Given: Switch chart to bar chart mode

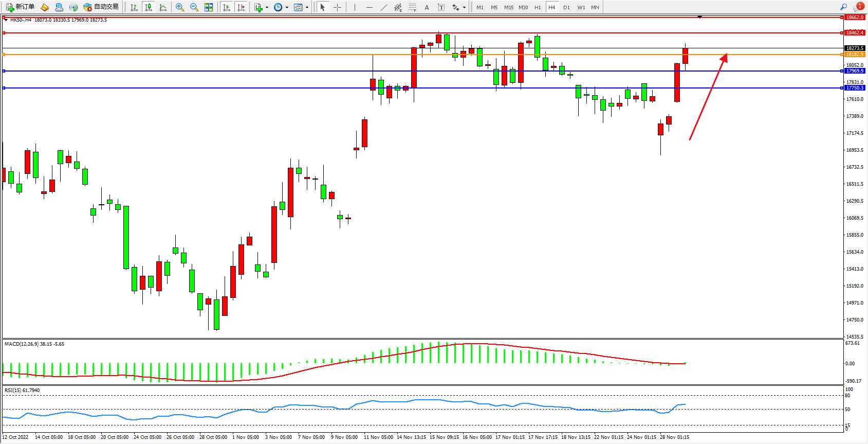Looking at the screenshot, I should pyautogui.click(x=134, y=7).
